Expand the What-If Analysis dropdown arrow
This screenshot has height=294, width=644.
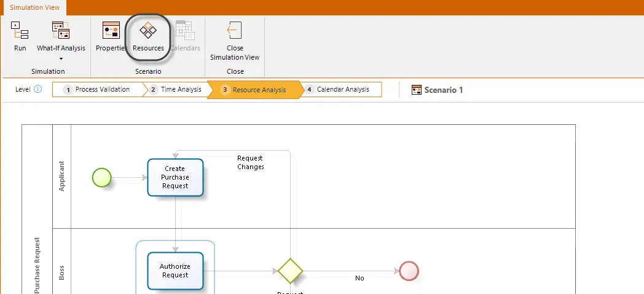(x=61, y=59)
